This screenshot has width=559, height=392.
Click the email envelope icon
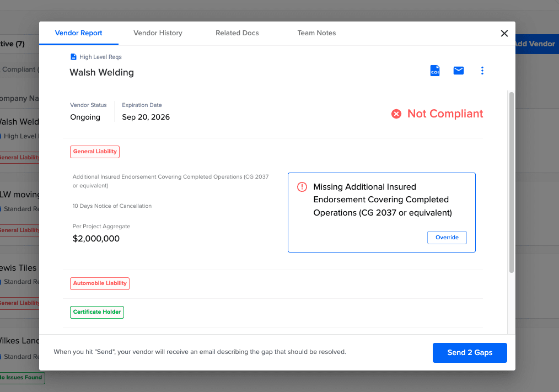459,71
